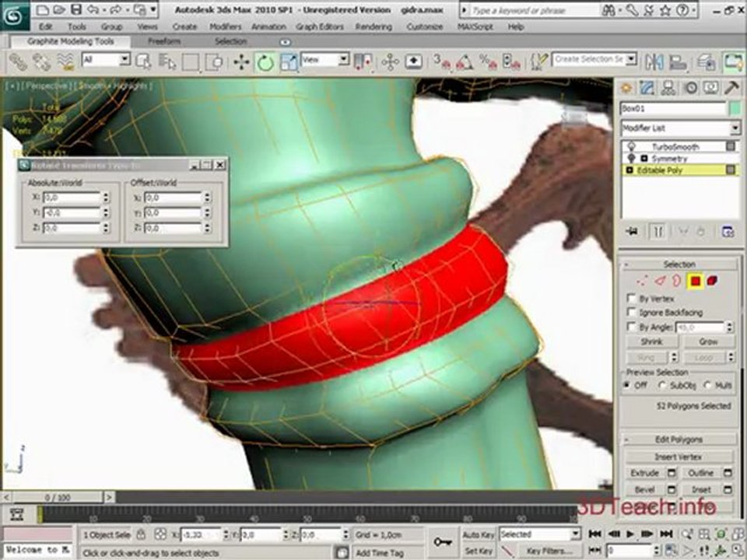Open the Layer Manager icon
This screenshot has width=747, height=560.
(x=706, y=62)
